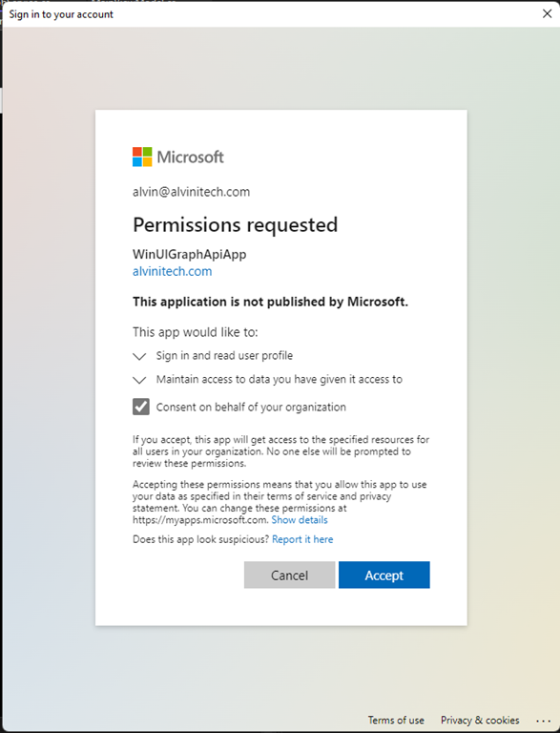Open the alvinitech.com publisher link
The width and height of the screenshot is (560, 733).
pos(172,271)
